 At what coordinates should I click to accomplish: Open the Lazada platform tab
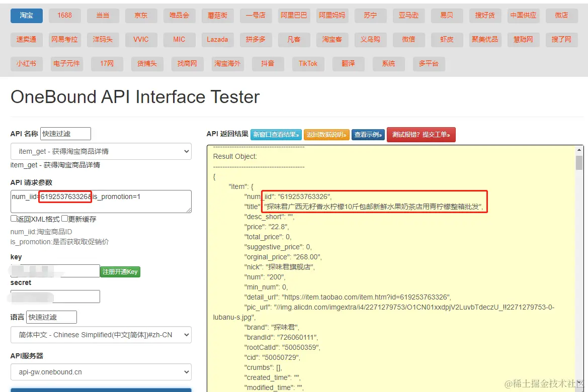[x=217, y=39]
